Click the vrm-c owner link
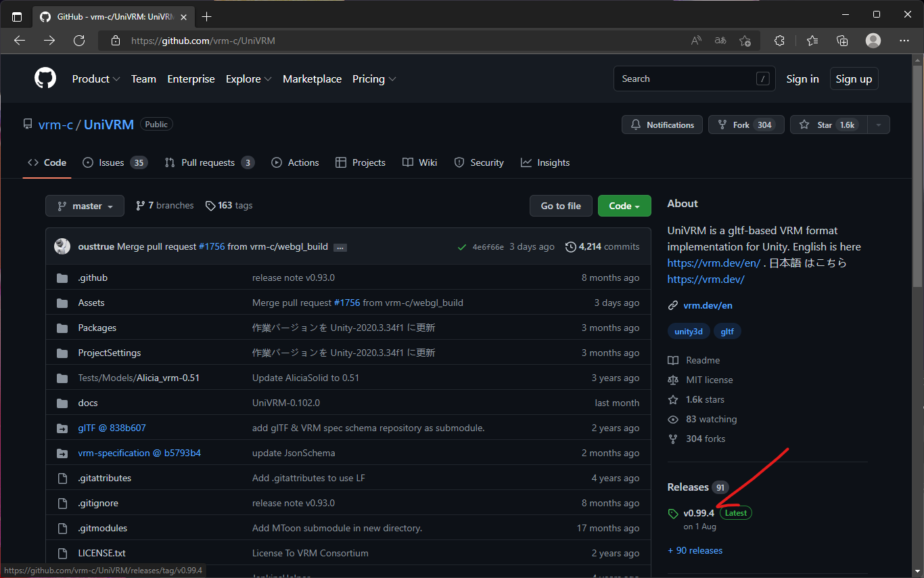This screenshot has width=924, height=578. point(55,125)
